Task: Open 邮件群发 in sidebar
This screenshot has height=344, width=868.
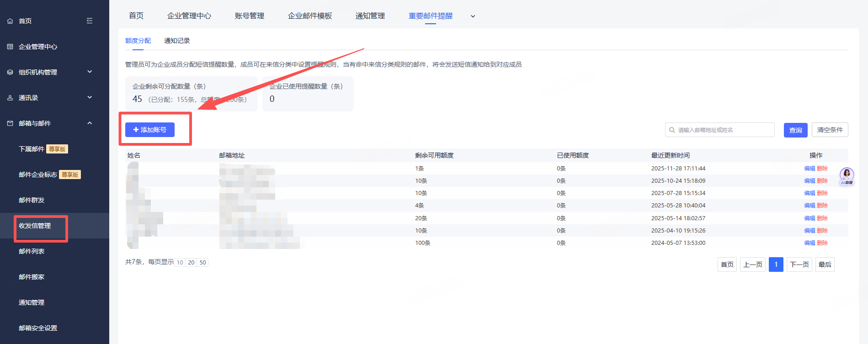Action: point(32,200)
